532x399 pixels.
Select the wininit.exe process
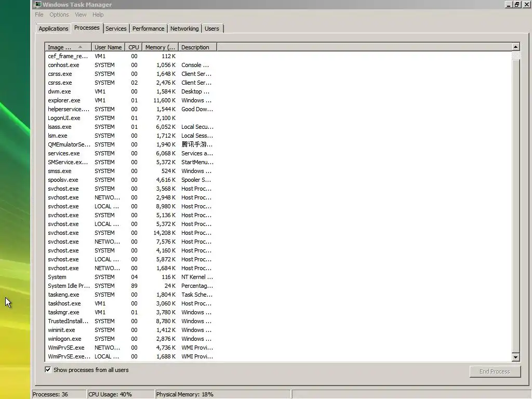130,330
